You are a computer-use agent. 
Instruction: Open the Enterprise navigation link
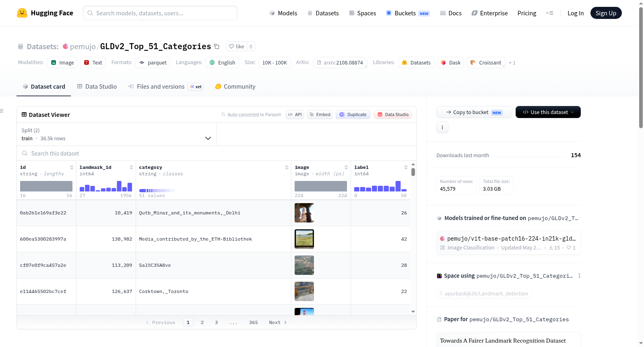point(489,13)
